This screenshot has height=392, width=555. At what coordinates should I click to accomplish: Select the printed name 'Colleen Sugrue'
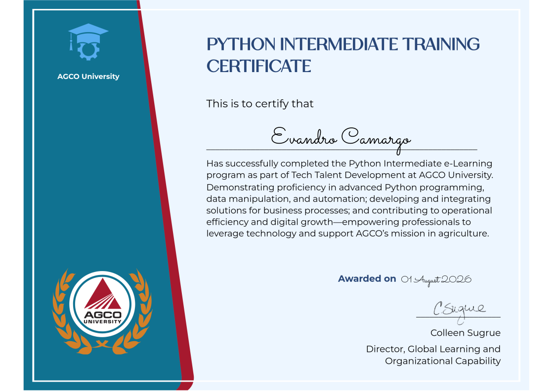pyautogui.click(x=465, y=333)
